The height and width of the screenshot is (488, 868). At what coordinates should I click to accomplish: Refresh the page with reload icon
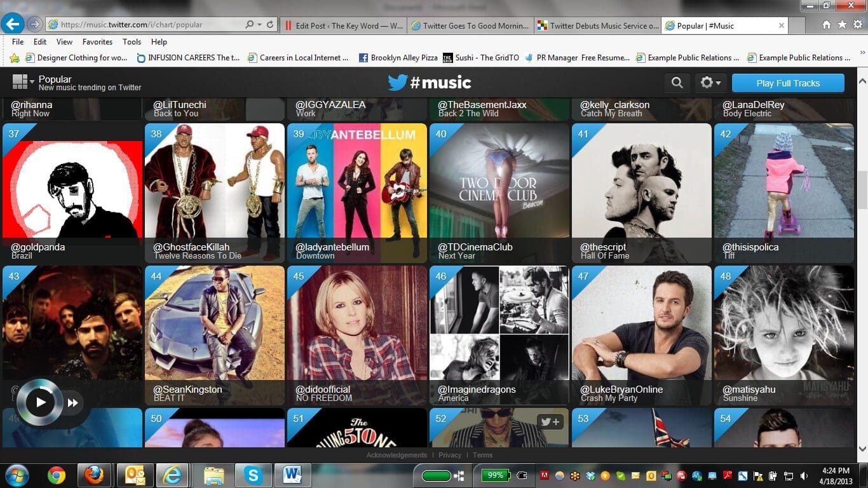click(270, 25)
